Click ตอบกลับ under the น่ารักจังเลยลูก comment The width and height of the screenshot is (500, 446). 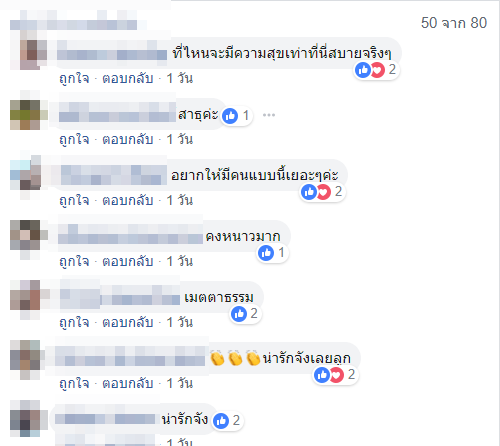(128, 383)
